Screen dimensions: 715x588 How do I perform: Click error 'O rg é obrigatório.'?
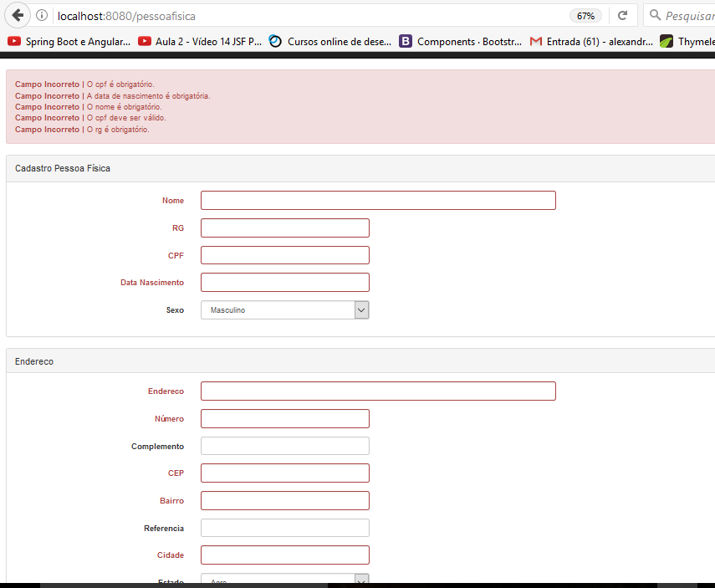click(x=118, y=130)
